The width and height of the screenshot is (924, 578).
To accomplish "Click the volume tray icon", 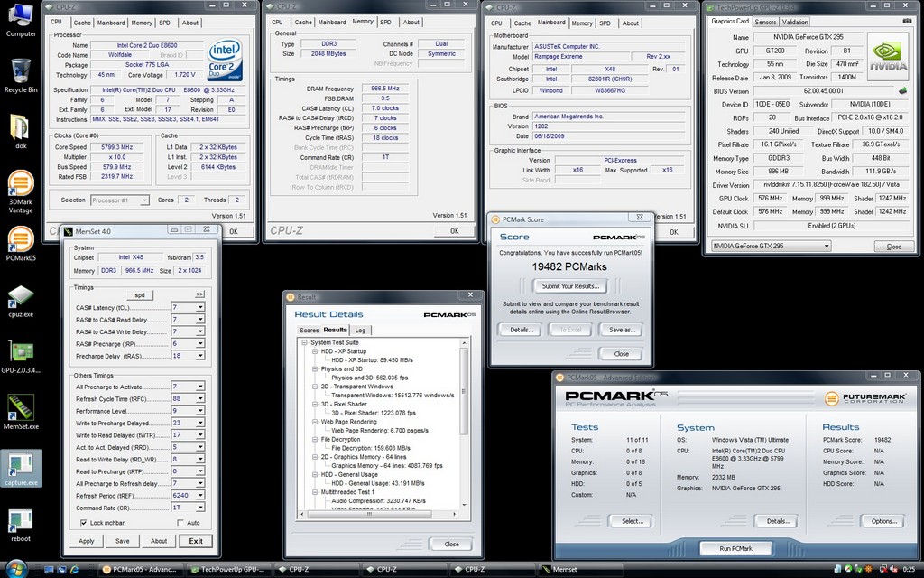I will click(893, 570).
